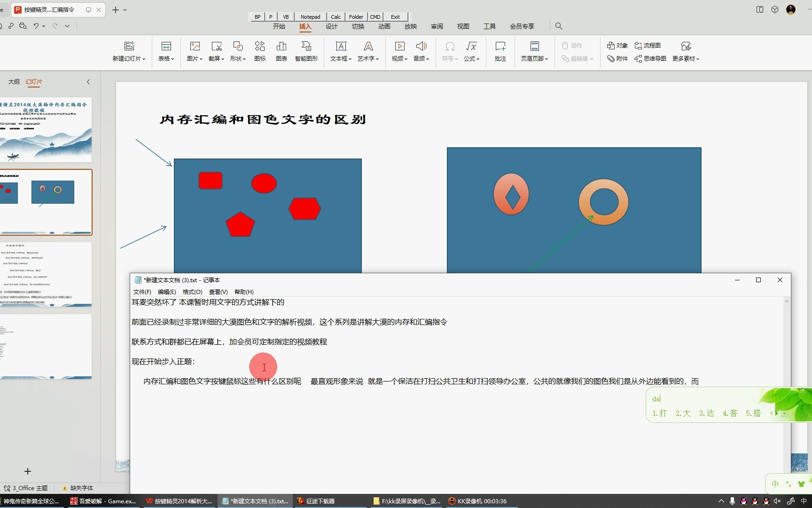Click the 视频 video insert icon
The image size is (812, 508).
pos(400,46)
